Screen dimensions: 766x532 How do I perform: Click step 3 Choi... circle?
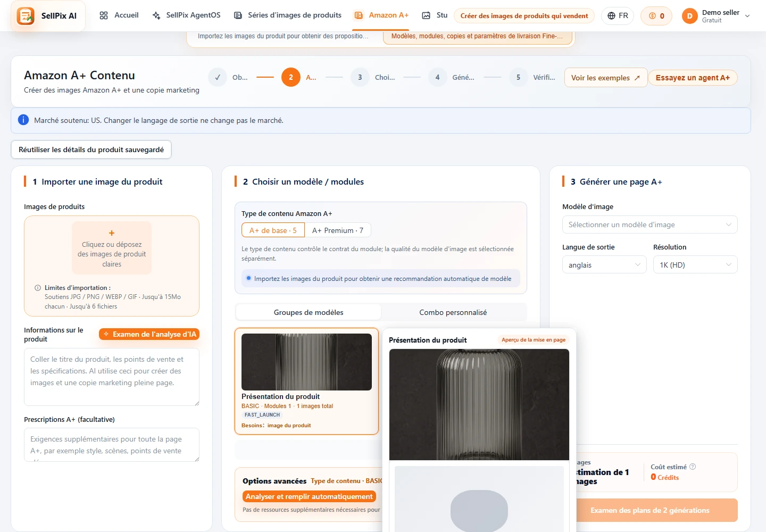tap(360, 77)
